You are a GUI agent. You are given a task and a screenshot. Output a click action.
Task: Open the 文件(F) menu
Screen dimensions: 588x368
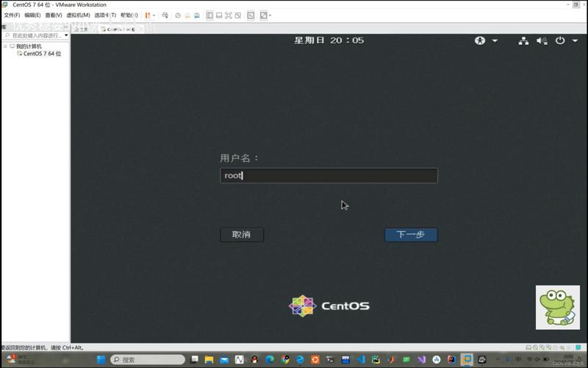[12, 15]
